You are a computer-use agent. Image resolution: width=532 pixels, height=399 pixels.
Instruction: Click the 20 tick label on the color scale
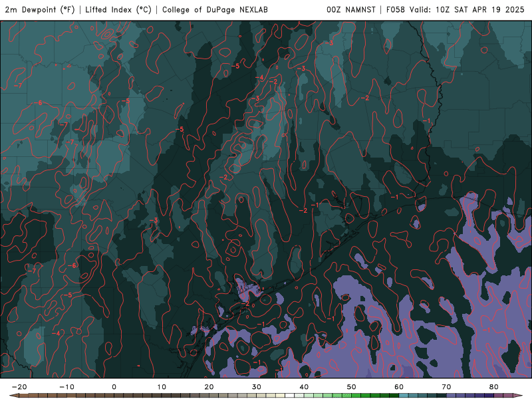click(209, 387)
